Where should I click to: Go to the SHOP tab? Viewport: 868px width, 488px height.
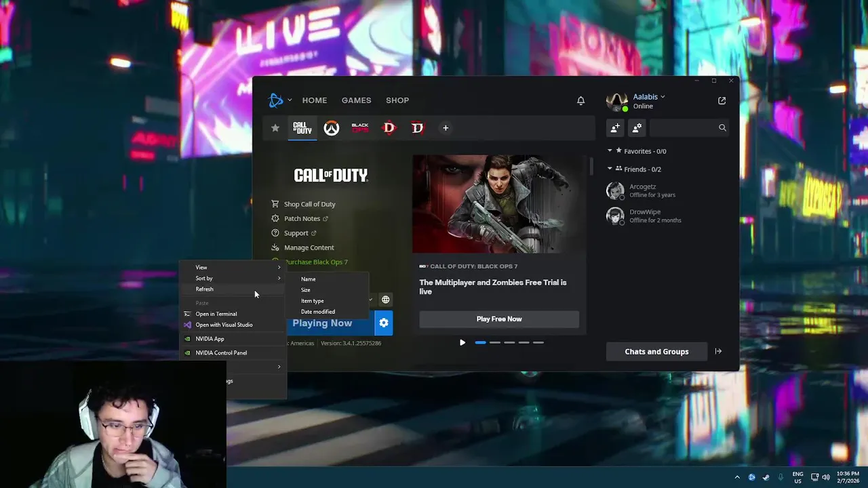[x=397, y=100]
